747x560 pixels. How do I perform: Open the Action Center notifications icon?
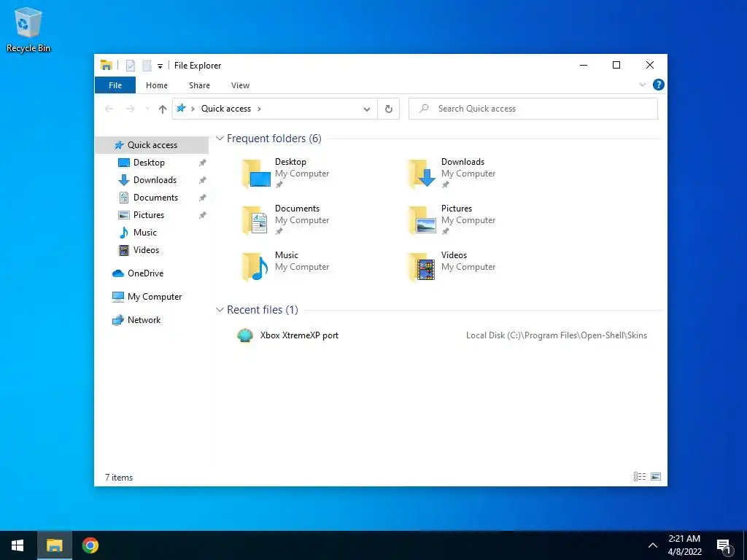tap(724, 545)
